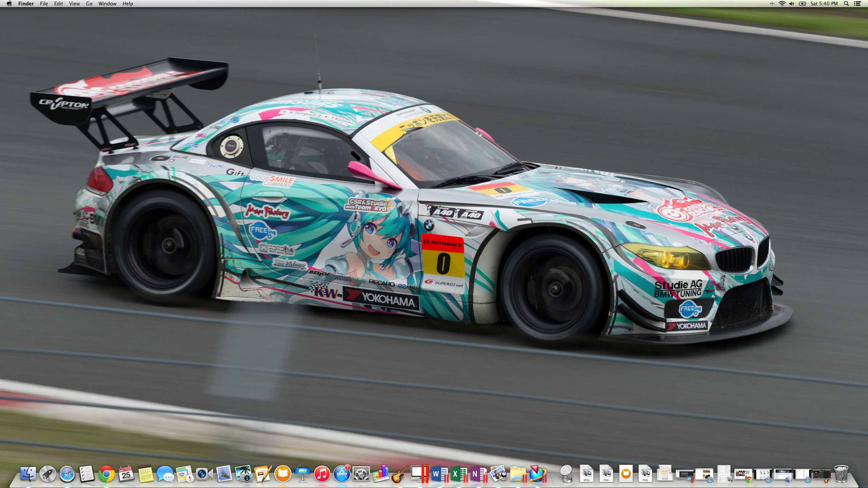Open Safari compass icon in Dock
Viewport: 868px width, 488px height.
(67, 474)
